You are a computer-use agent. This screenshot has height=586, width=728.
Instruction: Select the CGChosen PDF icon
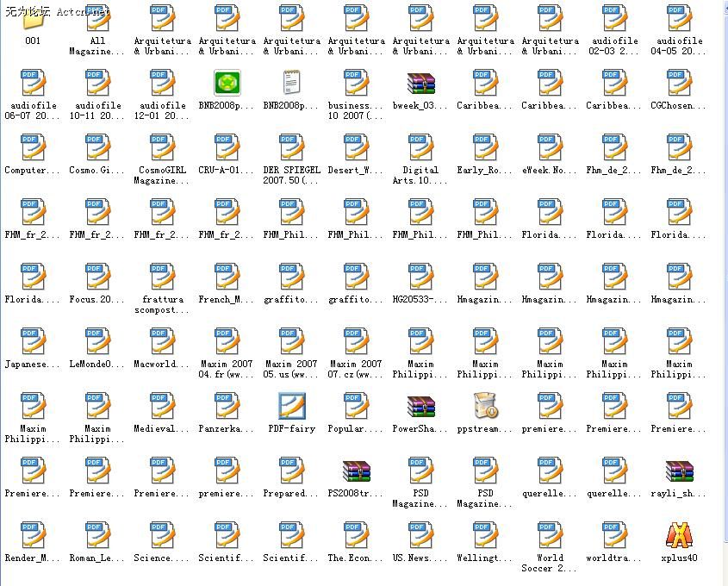[679, 82]
